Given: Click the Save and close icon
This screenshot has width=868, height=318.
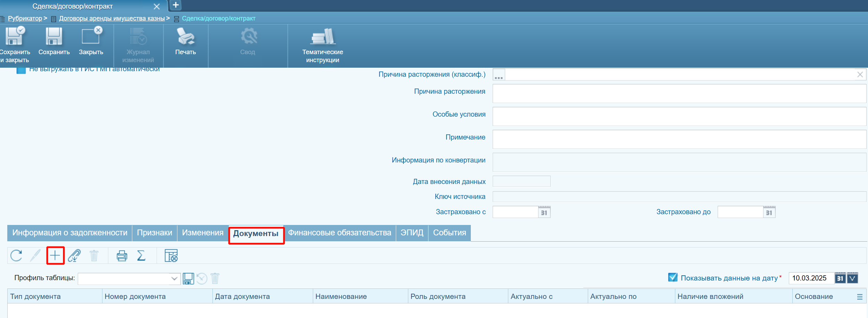Looking at the screenshot, I should pos(15,36).
